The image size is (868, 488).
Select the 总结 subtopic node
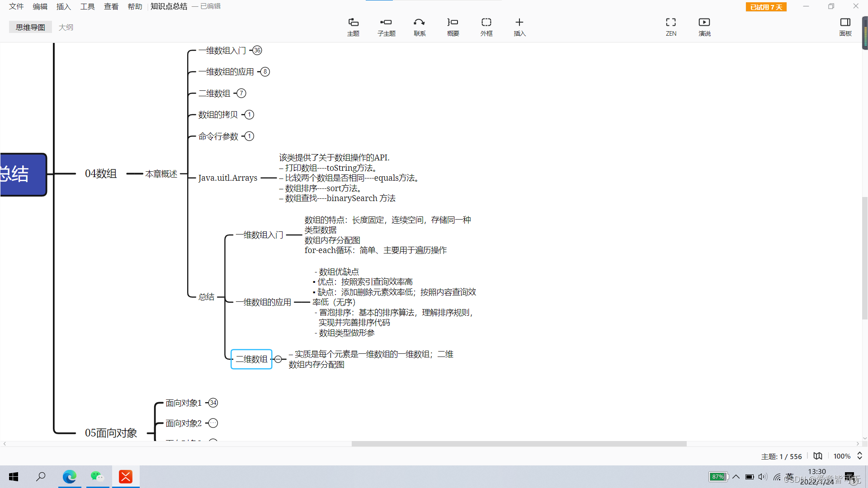tap(207, 296)
